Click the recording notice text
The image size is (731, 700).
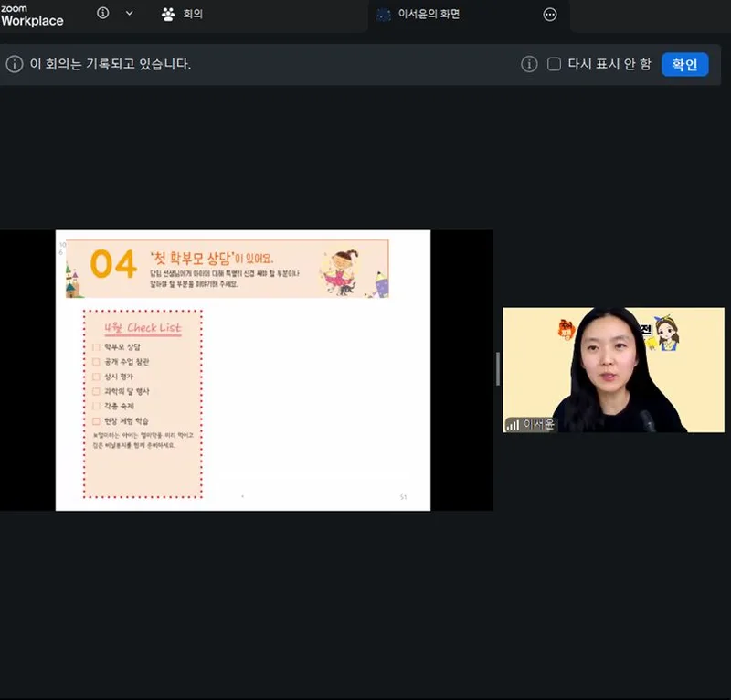click(111, 64)
